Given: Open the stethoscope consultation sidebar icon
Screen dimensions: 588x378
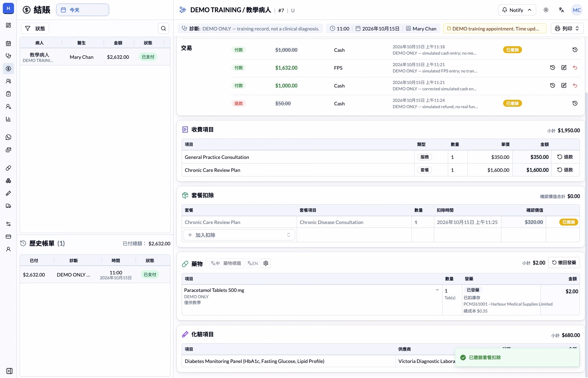Looking at the screenshot, I should (8, 56).
